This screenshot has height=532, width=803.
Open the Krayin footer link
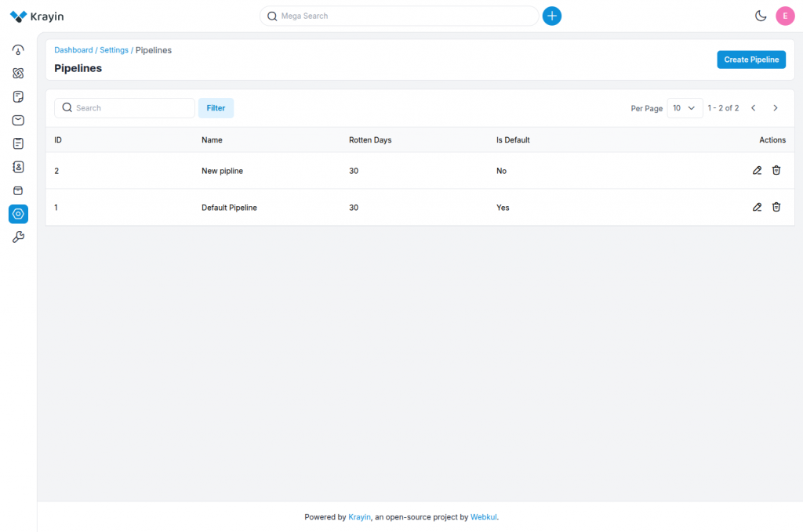[359, 517]
